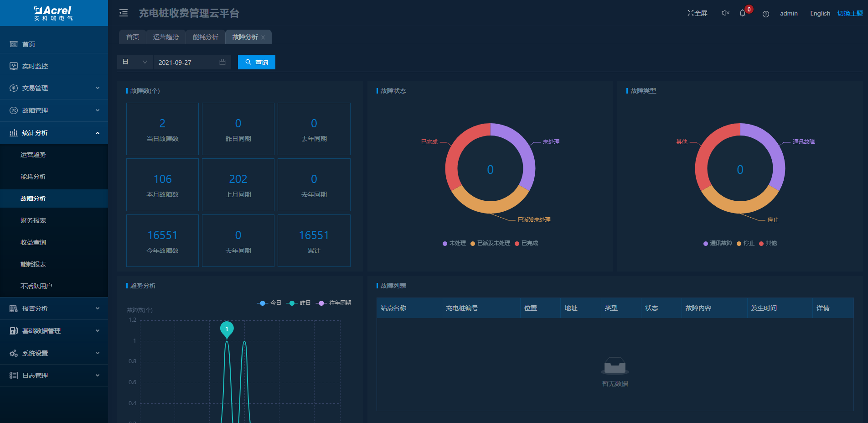The width and height of the screenshot is (868, 423).
Task: Toggle 通讯故障 legend in fault type chart
Action: click(x=718, y=243)
